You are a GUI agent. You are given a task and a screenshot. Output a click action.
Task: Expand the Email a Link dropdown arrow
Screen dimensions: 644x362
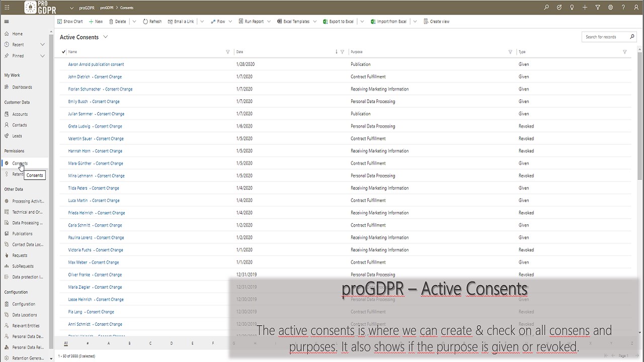(x=202, y=22)
